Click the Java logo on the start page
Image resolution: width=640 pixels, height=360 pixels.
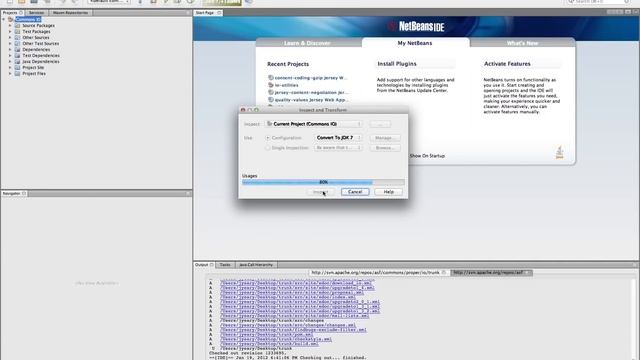pos(560,152)
